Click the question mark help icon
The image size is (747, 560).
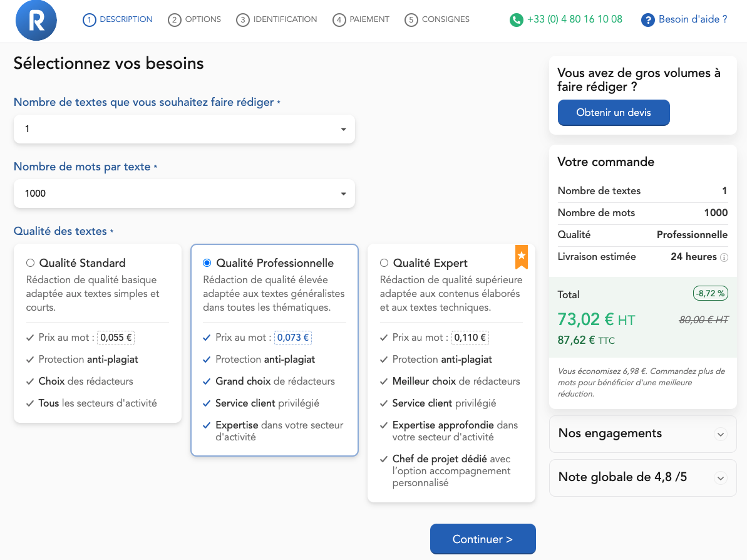point(647,20)
